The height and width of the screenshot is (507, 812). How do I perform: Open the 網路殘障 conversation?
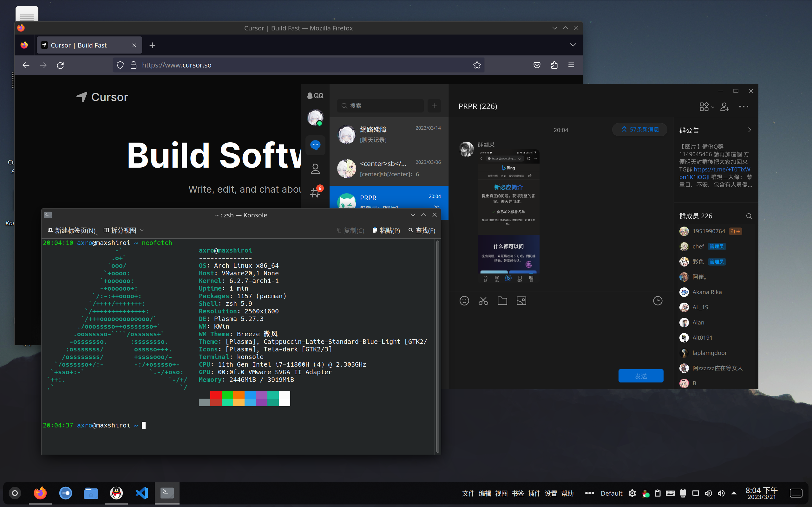tap(389, 134)
